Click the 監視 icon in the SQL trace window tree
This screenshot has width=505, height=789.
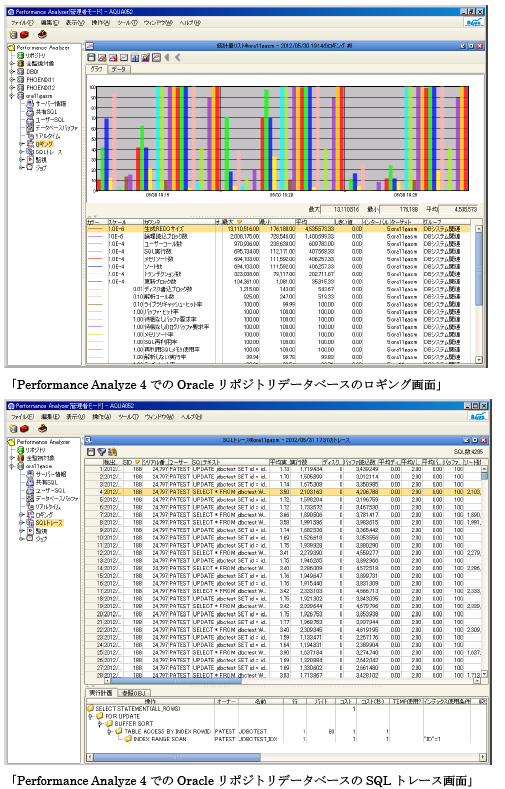coord(30,531)
